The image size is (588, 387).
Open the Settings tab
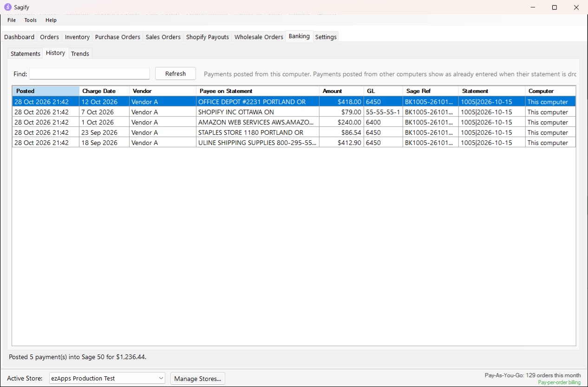click(x=326, y=37)
